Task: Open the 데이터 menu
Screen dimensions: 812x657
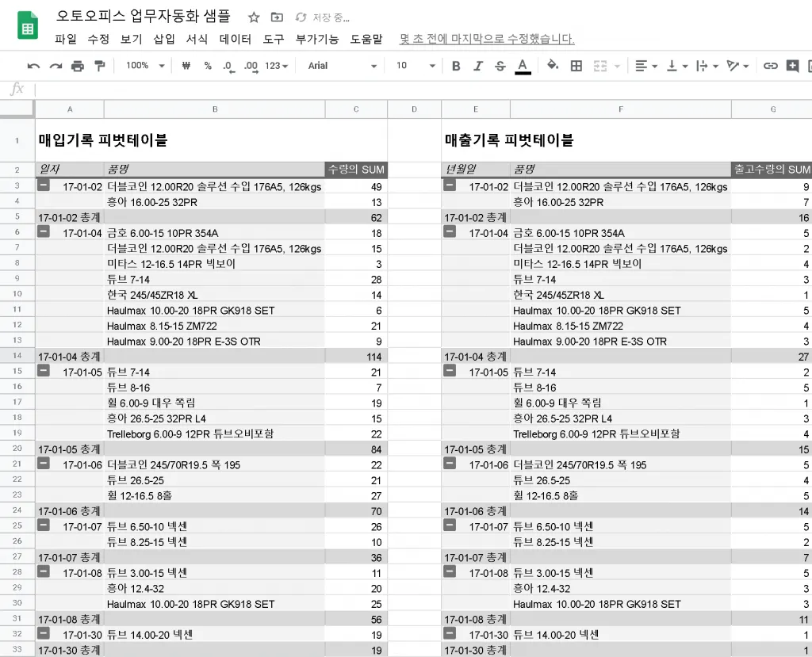Action: point(235,39)
